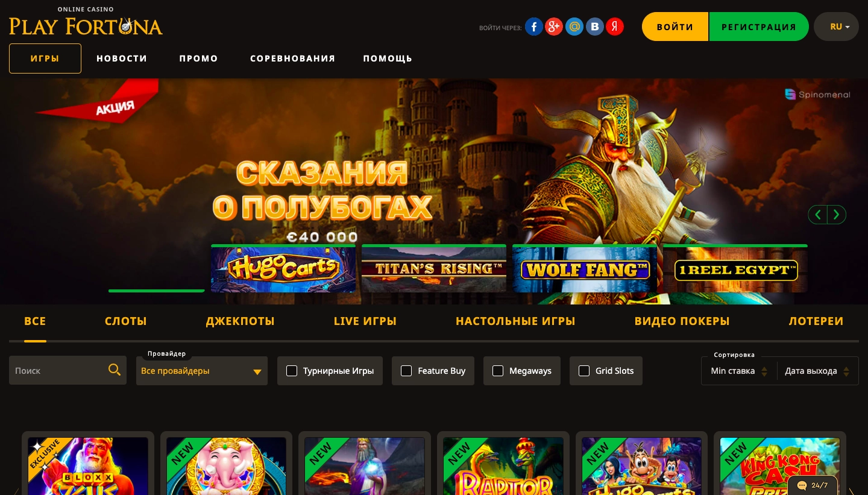Image resolution: width=868 pixels, height=495 pixels.
Task: Tick the Megaways checkbox
Action: [x=498, y=371]
